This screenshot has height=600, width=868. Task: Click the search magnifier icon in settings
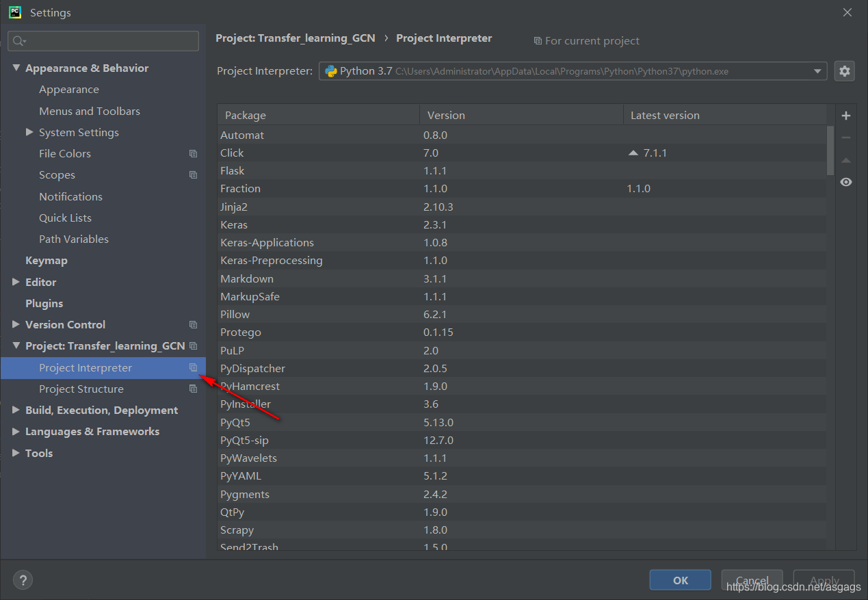19,41
